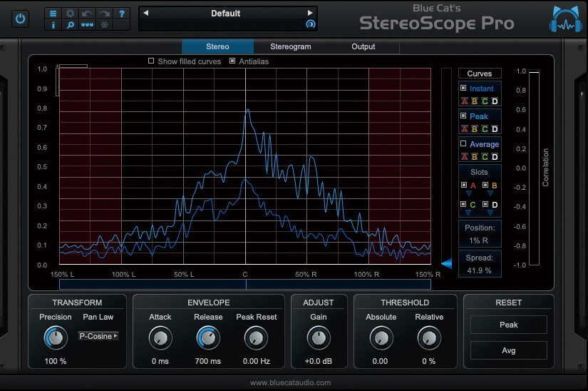This screenshot has width=588, height=391.
Task: Click the three-dots controls icon
Action: tap(87, 25)
